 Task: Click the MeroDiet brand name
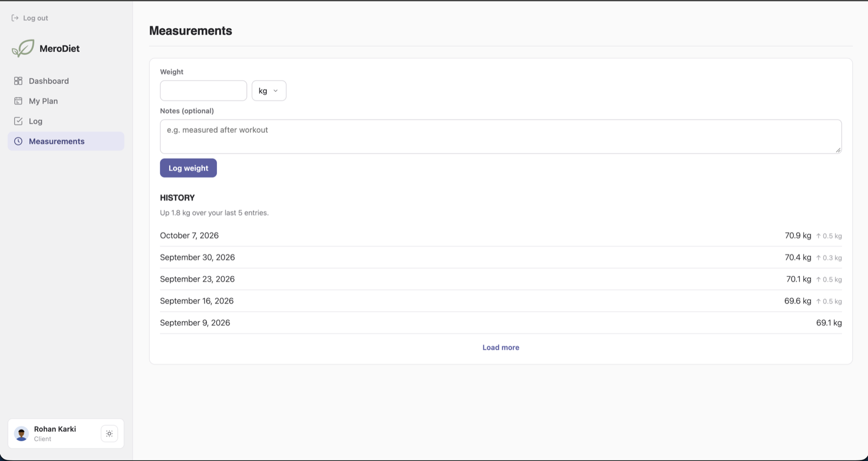[60, 48]
